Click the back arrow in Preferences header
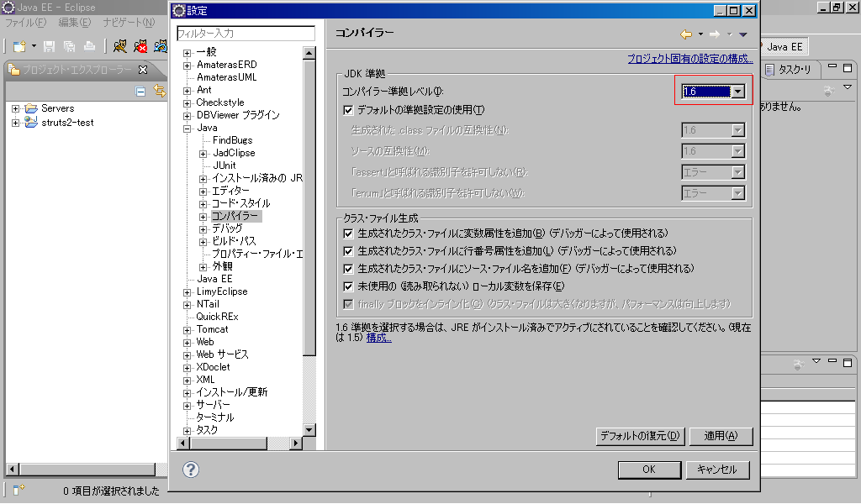The height and width of the screenshot is (504, 861). point(686,34)
